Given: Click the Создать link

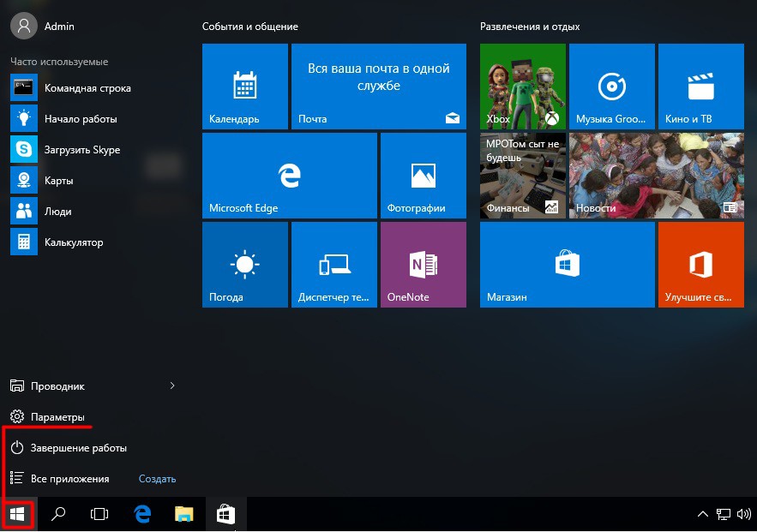Looking at the screenshot, I should pyautogui.click(x=157, y=479).
